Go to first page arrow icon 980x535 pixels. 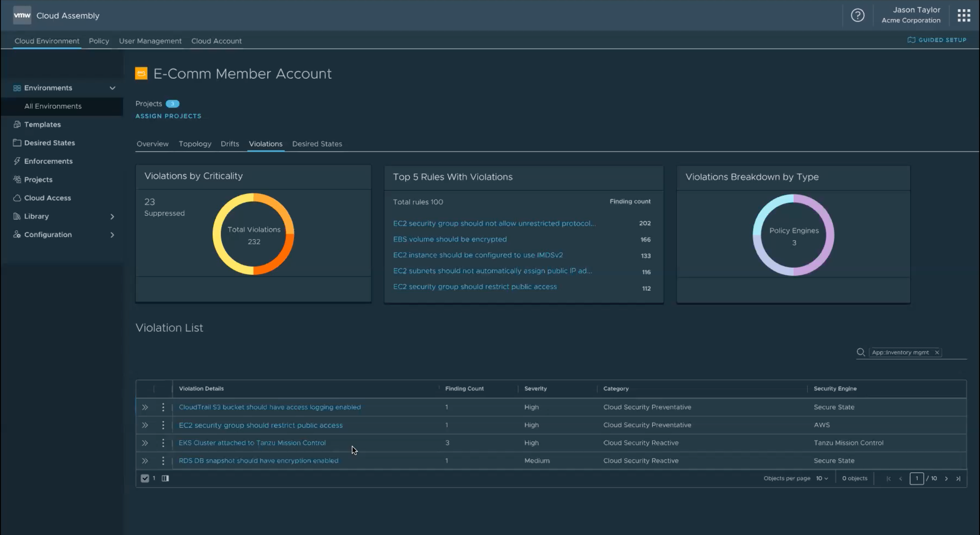click(888, 479)
